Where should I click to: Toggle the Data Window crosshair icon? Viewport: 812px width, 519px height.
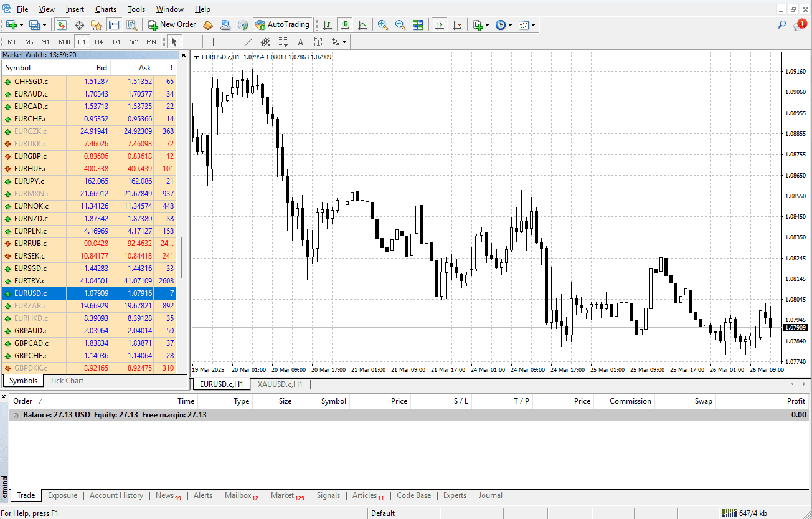tap(79, 25)
